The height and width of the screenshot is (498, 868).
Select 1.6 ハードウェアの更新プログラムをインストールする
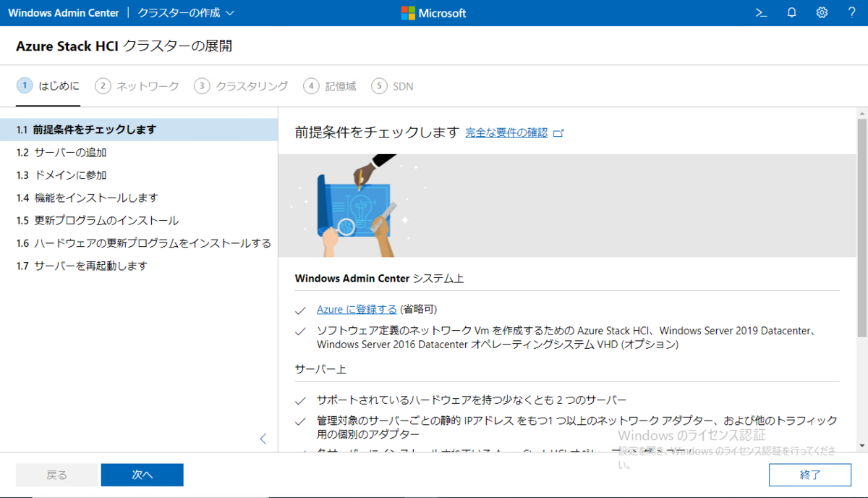[x=139, y=243]
